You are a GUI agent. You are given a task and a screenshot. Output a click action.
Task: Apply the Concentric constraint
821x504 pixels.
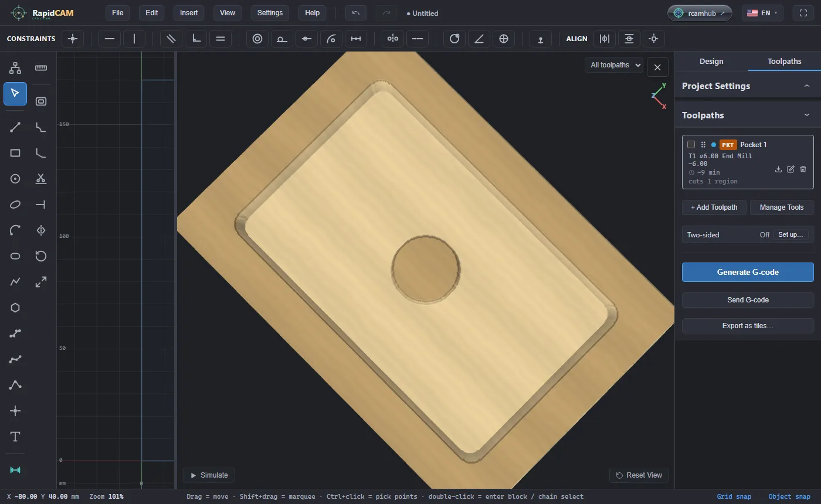[257, 39]
